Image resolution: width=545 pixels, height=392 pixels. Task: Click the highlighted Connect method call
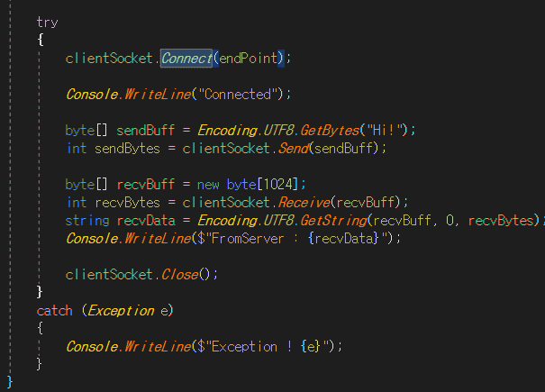[x=186, y=59]
